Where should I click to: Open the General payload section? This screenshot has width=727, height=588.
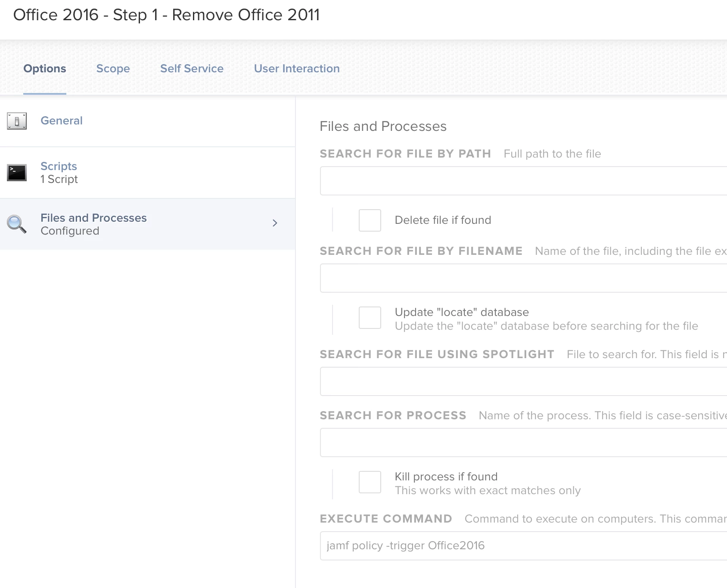[x=148, y=121]
